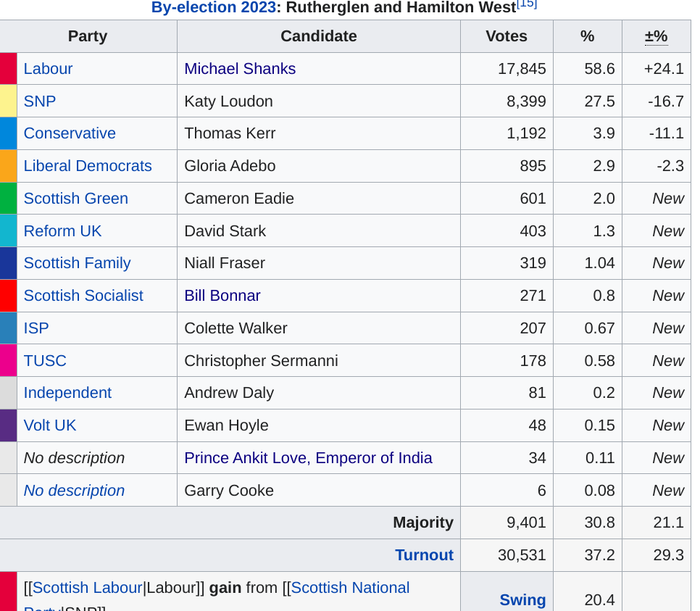The width and height of the screenshot is (700, 611).
Task: Open the Scottish Family party link
Action: tap(77, 263)
